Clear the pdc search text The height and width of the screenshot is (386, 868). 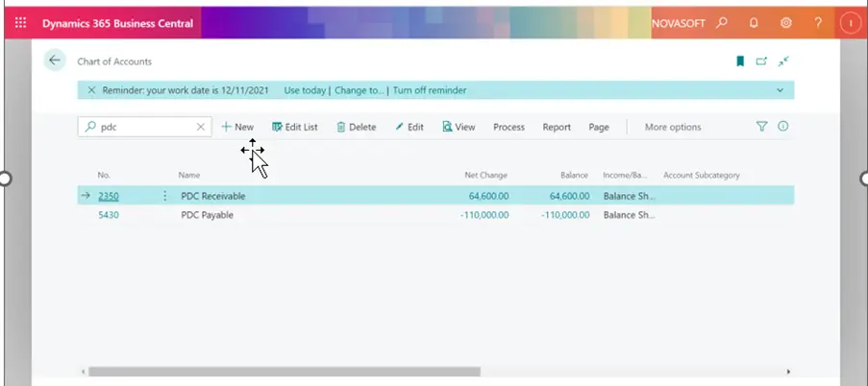pos(200,127)
